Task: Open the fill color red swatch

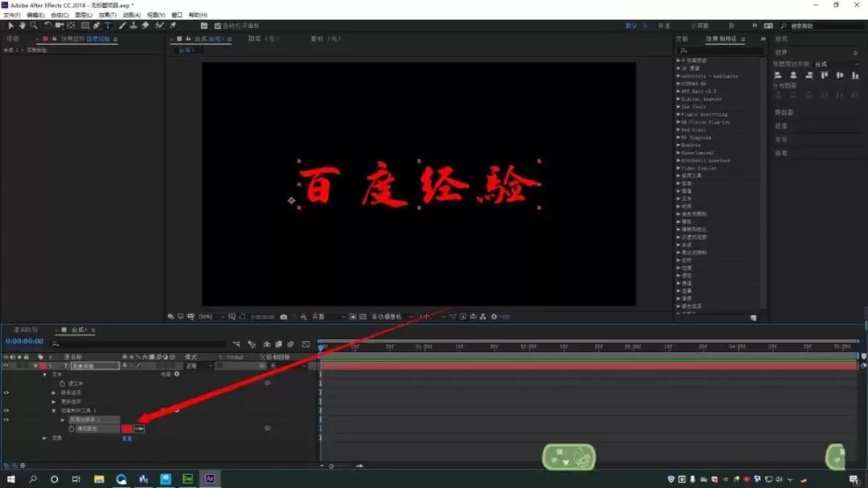Action: [127, 429]
